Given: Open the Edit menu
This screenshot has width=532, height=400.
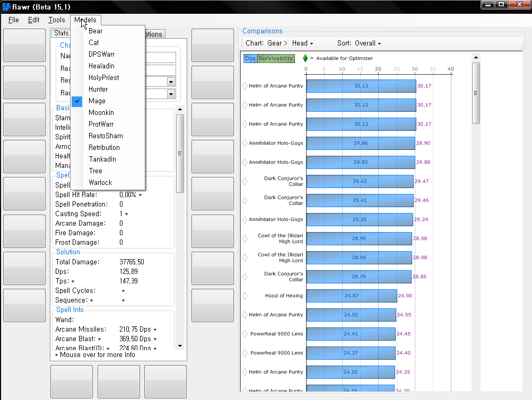Looking at the screenshot, I should [33, 20].
